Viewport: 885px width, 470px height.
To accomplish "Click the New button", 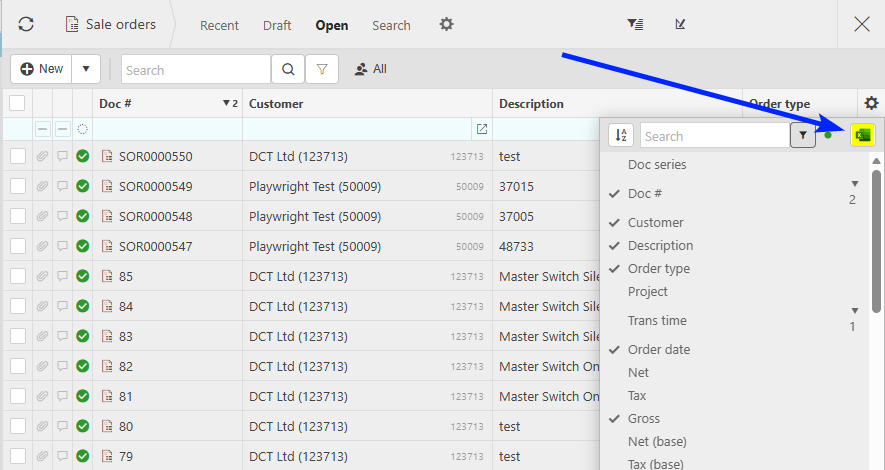I will (x=41, y=69).
